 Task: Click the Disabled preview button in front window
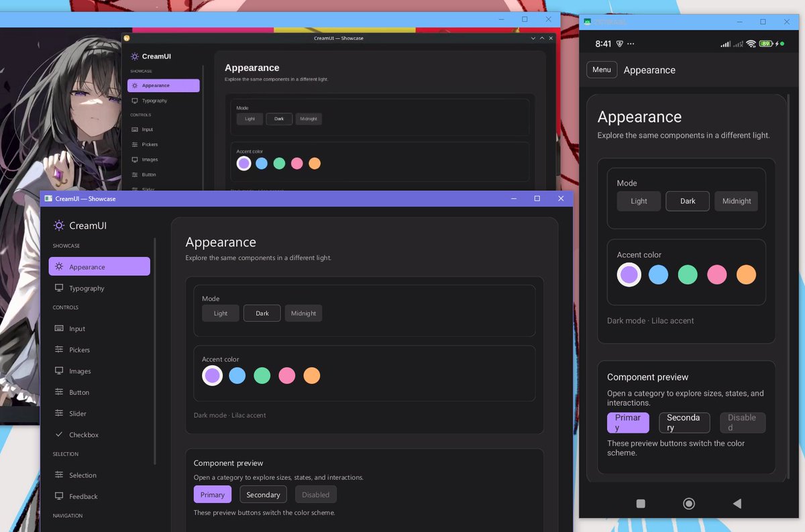[x=315, y=494]
